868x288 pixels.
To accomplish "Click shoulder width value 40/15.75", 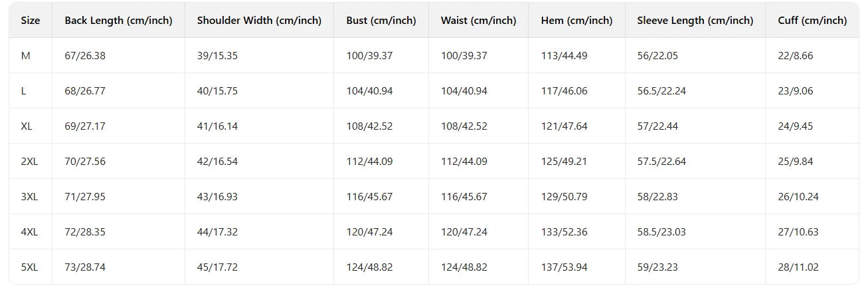I will (217, 91).
